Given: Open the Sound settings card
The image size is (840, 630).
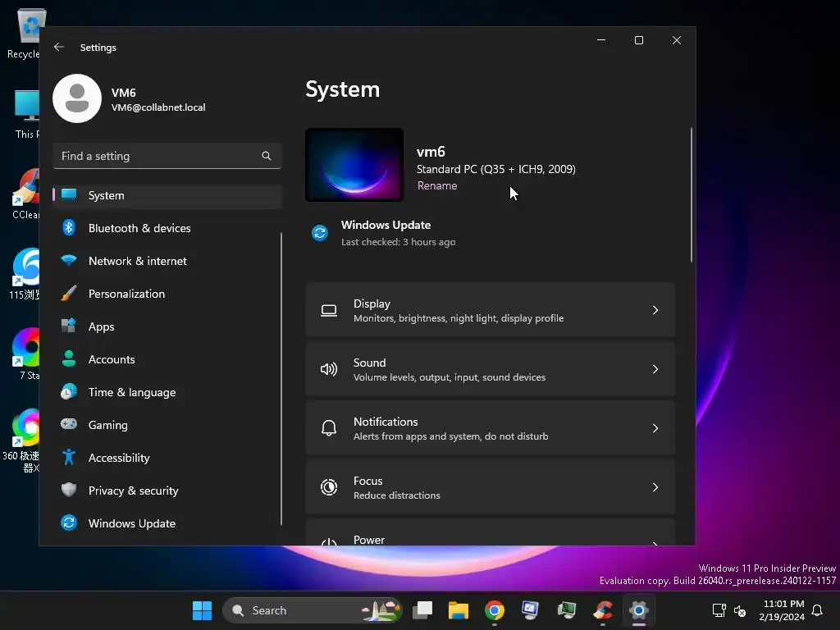Looking at the screenshot, I should coord(491,369).
